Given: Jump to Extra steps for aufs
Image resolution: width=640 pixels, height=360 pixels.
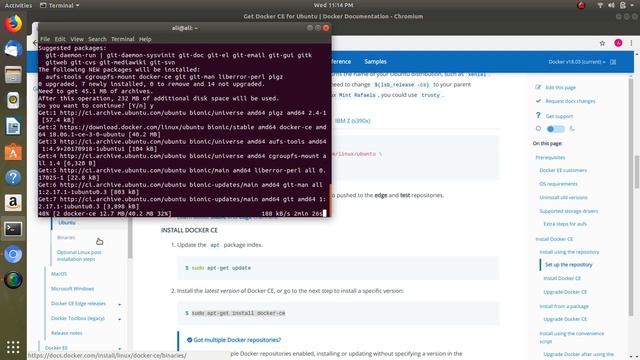Looking at the screenshot, I should (565, 224).
